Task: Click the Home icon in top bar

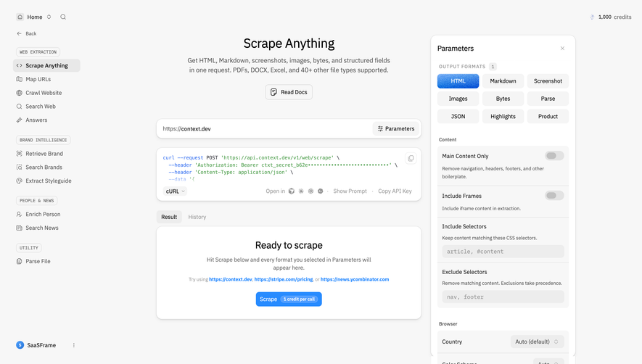Action: (20, 17)
